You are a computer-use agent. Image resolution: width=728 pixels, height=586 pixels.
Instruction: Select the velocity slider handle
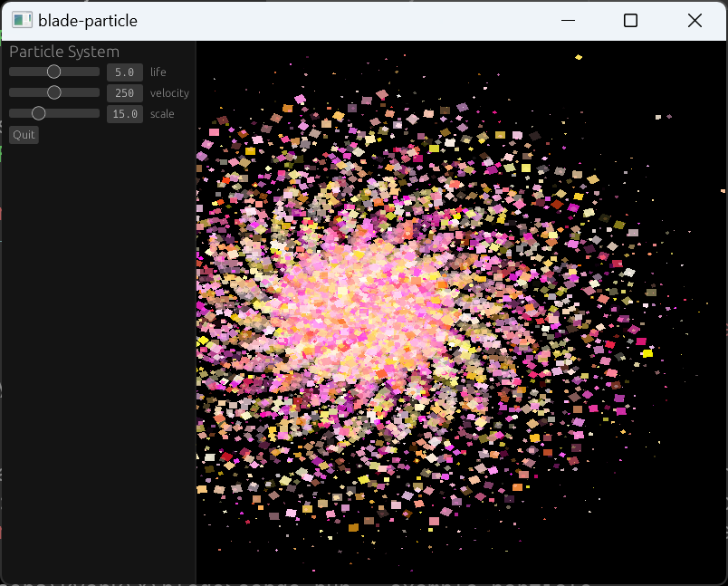[x=53, y=92]
